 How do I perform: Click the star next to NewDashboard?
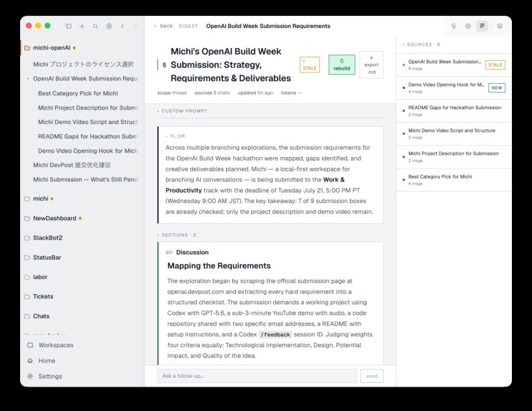(x=80, y=218)
